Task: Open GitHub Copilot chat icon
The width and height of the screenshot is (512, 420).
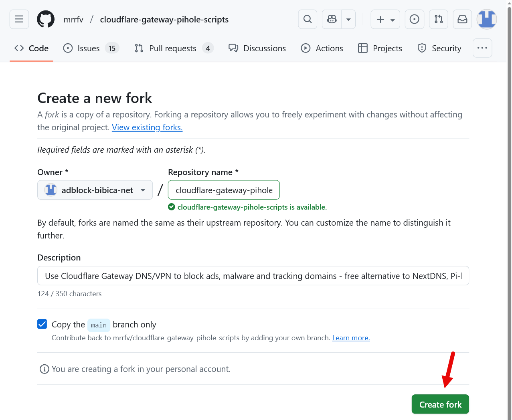Action: 332,19
